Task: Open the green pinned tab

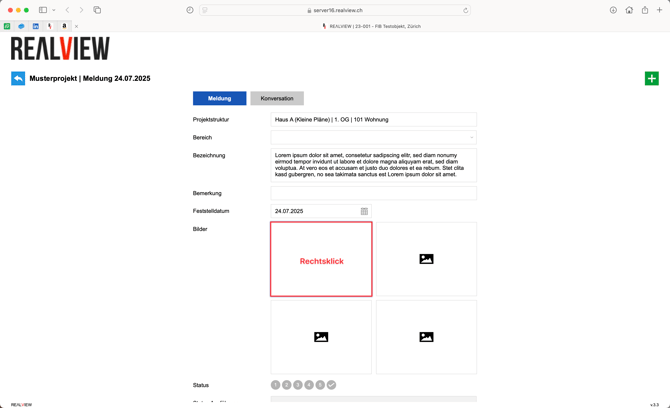Action: (7, 26)
